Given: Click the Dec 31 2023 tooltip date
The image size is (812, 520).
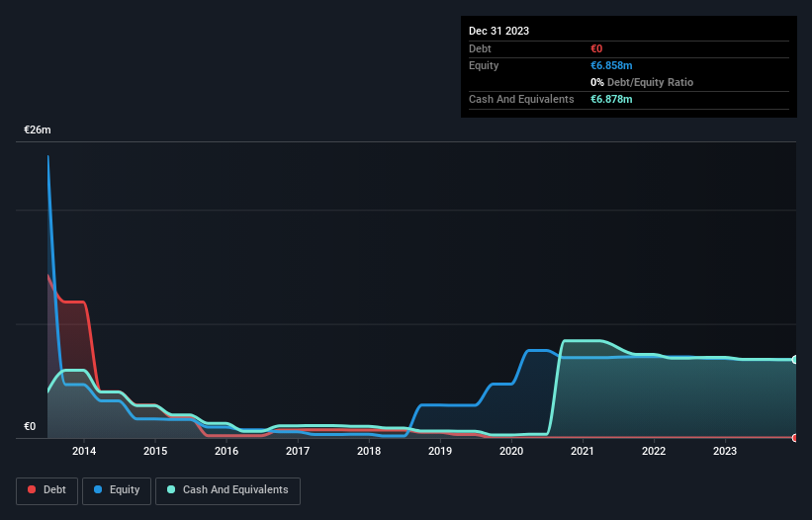Looking at the screenshot, I should 498,31.
